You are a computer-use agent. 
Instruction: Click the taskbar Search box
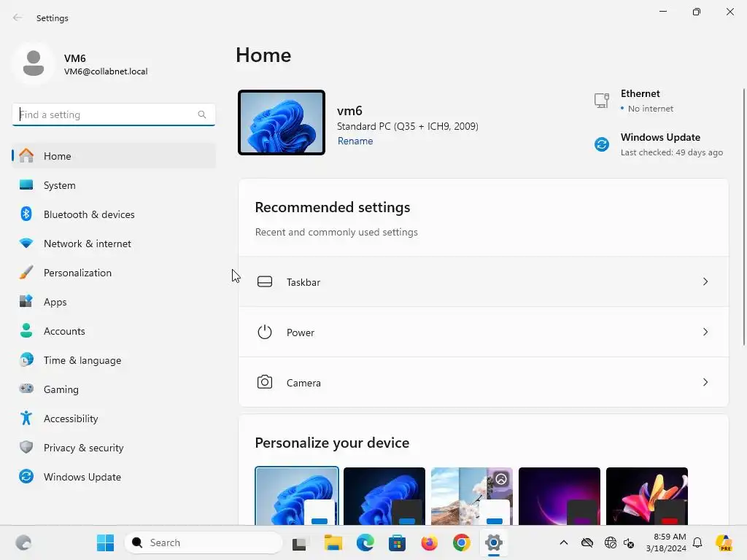(204, 542)
